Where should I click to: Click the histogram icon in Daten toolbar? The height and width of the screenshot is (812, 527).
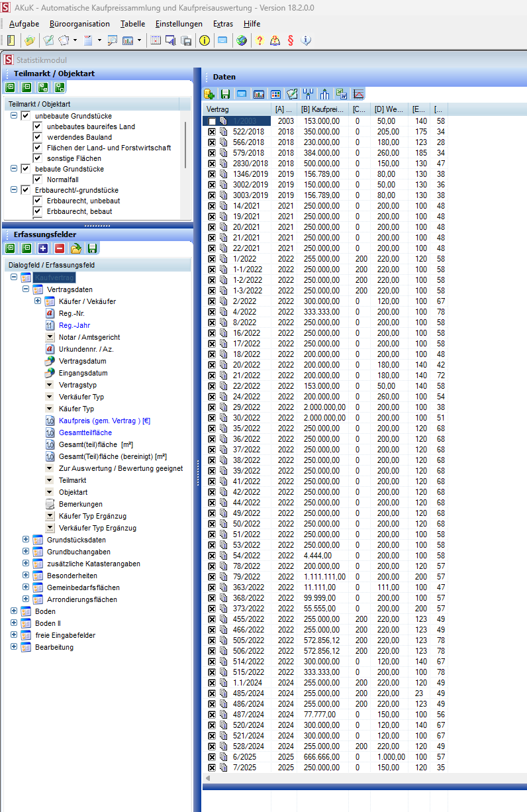coord(259,94)
